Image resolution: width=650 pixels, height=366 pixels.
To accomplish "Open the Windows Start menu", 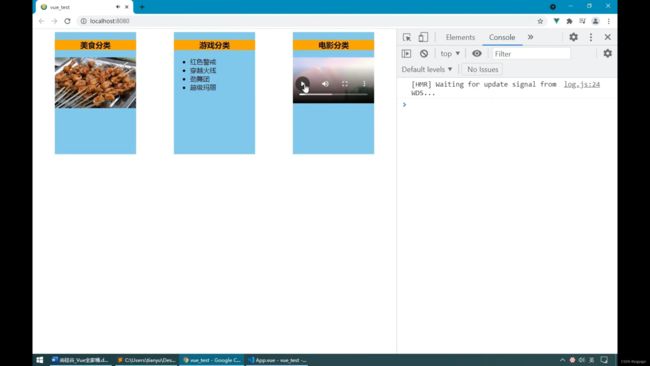I will click(x=40, y=360).
